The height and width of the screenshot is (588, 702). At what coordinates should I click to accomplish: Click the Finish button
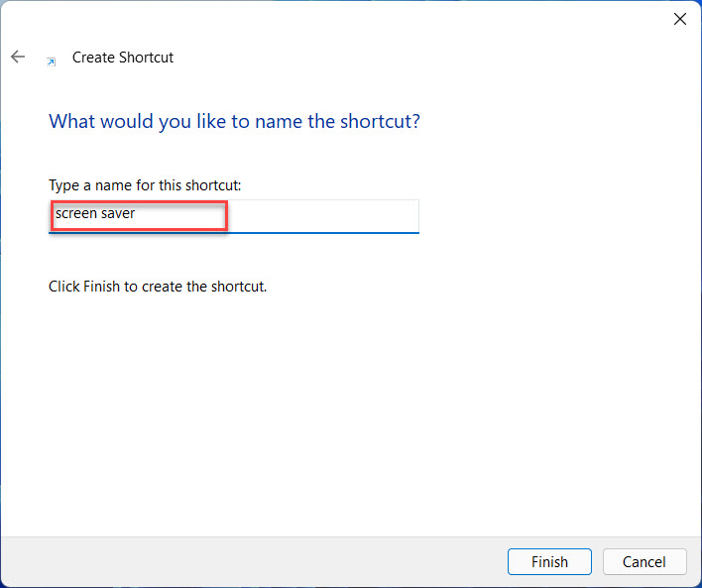[549, 561]
